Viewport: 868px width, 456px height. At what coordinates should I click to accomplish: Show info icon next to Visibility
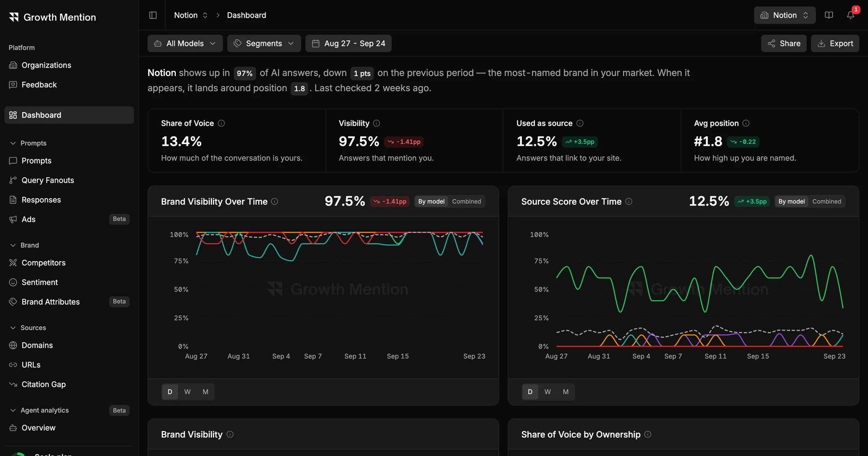point(376,123)
